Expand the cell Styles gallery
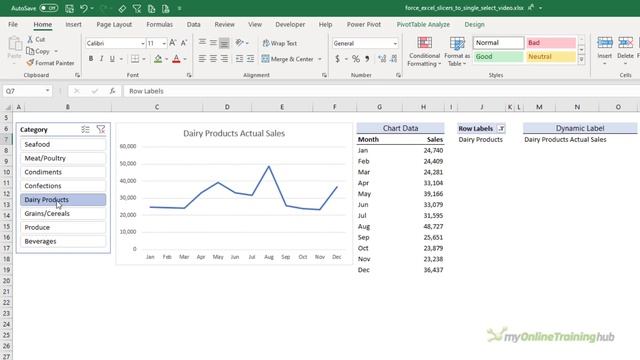Image resolution: width=640 pixels, height=360 pixels. pyautogui.click(x=582, y=60)
